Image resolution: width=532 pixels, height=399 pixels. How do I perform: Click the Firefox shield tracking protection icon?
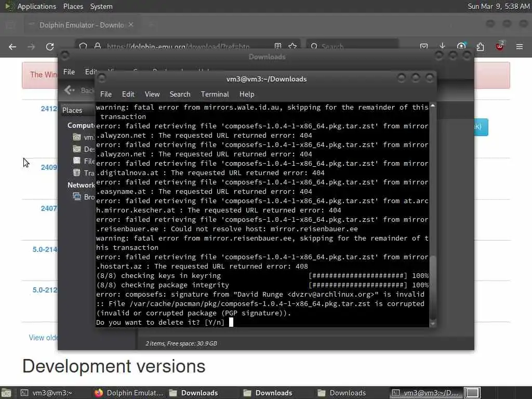(x=83, y=46)
